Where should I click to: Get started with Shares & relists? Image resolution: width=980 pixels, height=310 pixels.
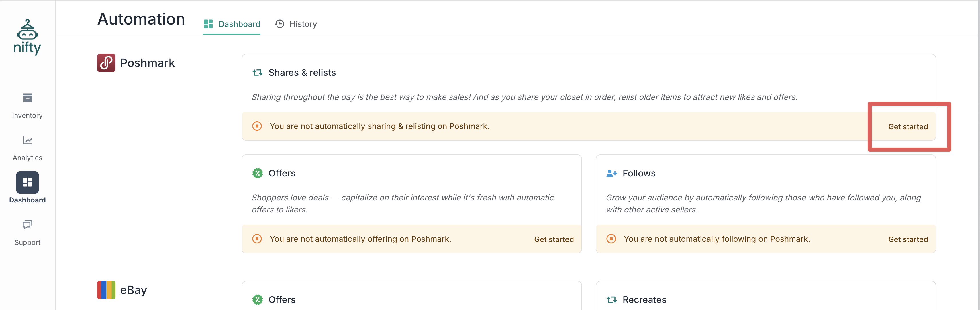click(x=908, y=127)
